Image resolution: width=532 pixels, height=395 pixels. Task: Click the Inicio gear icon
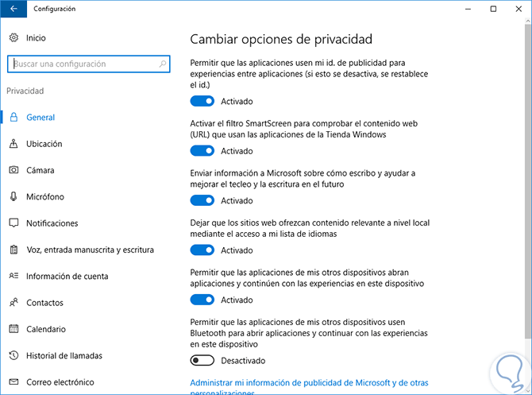point(13,37)
